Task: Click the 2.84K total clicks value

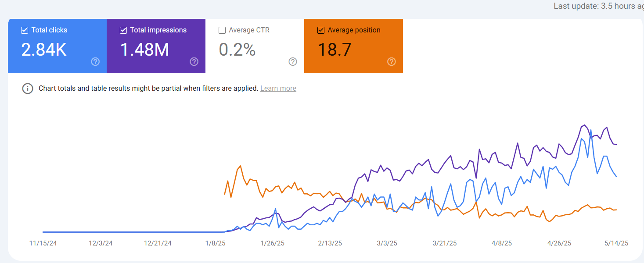Action: [44, 50]
